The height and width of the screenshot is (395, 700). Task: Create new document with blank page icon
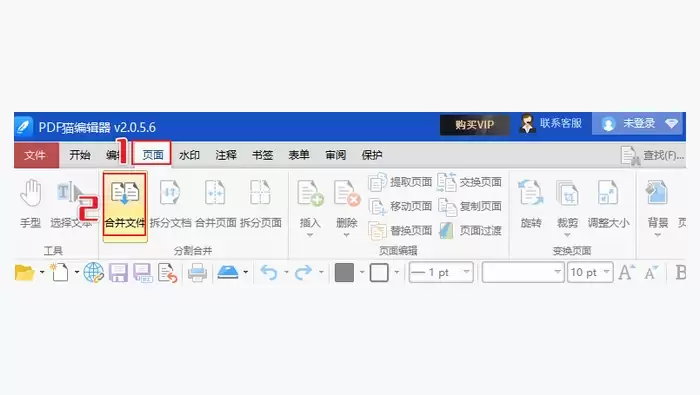60,272
